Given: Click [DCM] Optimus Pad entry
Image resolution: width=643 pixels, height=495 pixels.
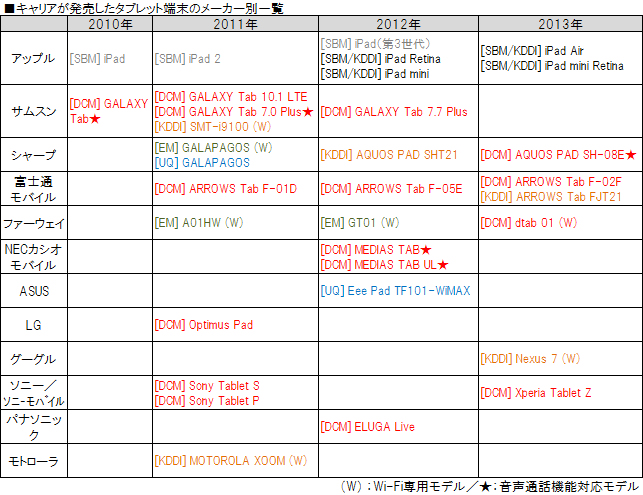Looking at the screenshot, I should click(203, 325).
